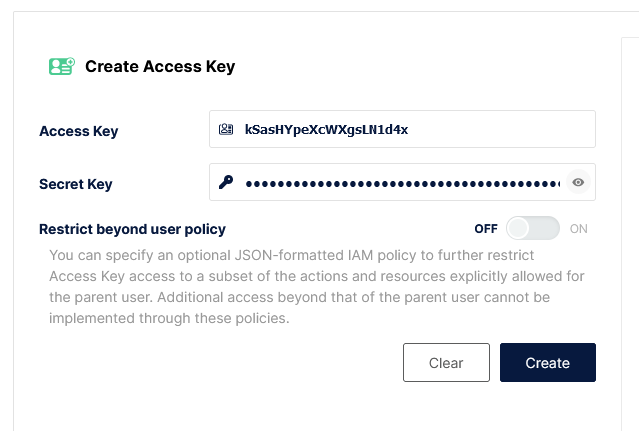Screen dimensions: 639x431
Task: Click the key icon in Secret Key field
Action: pyautogui.click(x=226, y=182)
